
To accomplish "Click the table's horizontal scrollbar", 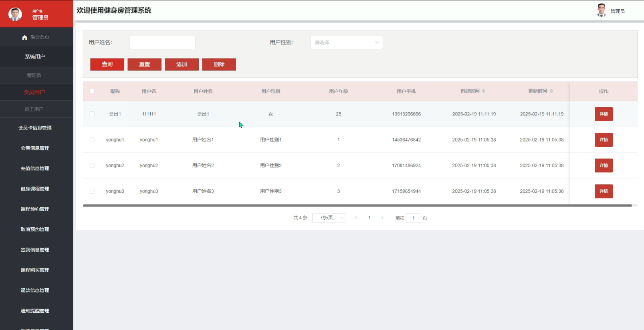I will [357, 205].
